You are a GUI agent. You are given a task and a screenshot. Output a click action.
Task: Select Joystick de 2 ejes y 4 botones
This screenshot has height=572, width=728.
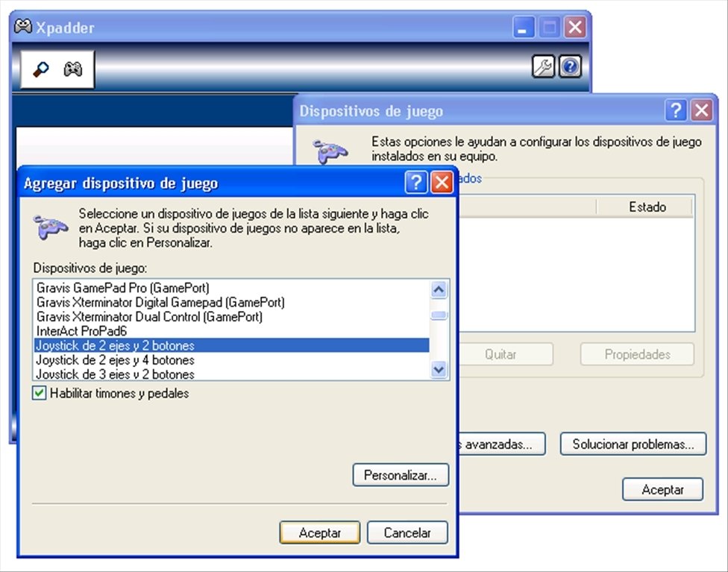[231, 359]
